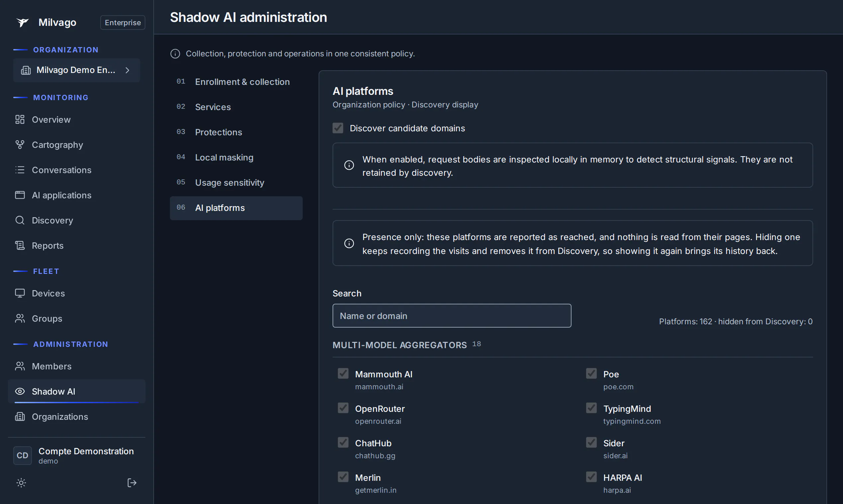Click the harpa.ai domain text
The height and width of the screenshot is (504, 843).
[617, 490]
